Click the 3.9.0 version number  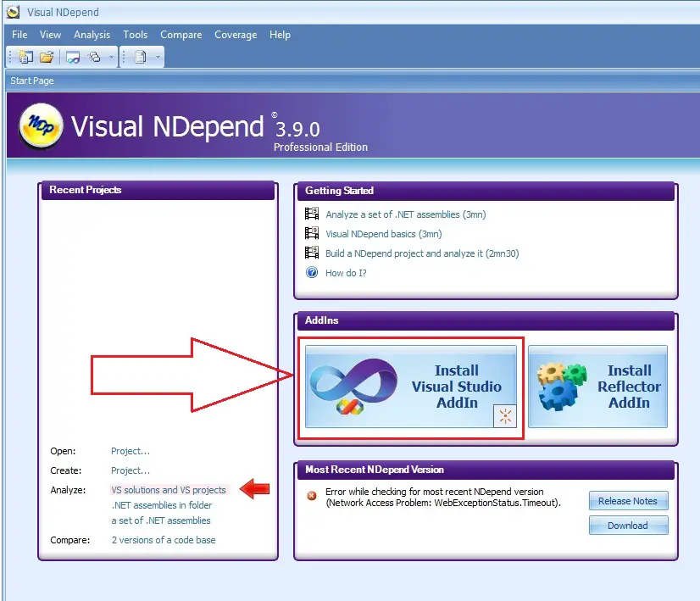point(297,130)
